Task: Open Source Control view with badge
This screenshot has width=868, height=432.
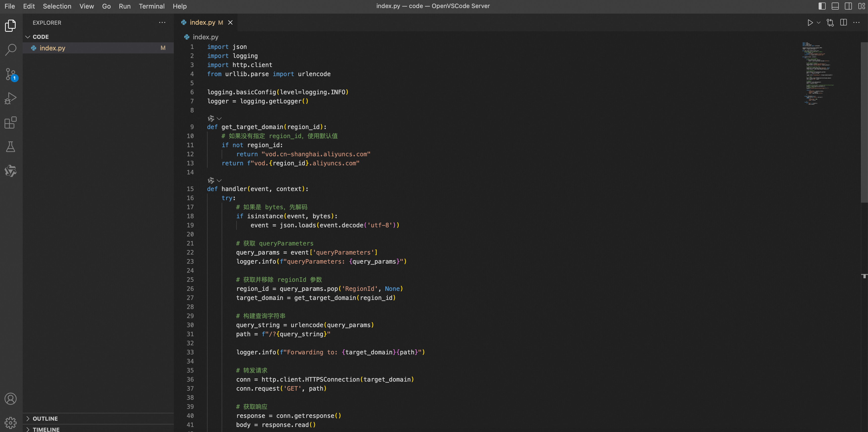Action: coord(11,74)
